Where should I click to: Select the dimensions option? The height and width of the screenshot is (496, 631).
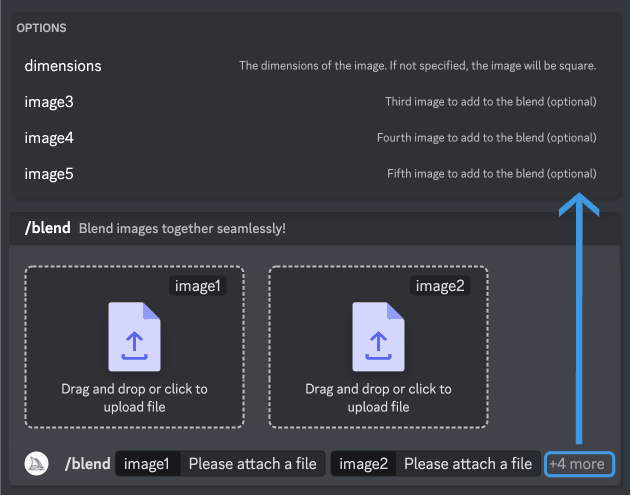pos(310,66)
